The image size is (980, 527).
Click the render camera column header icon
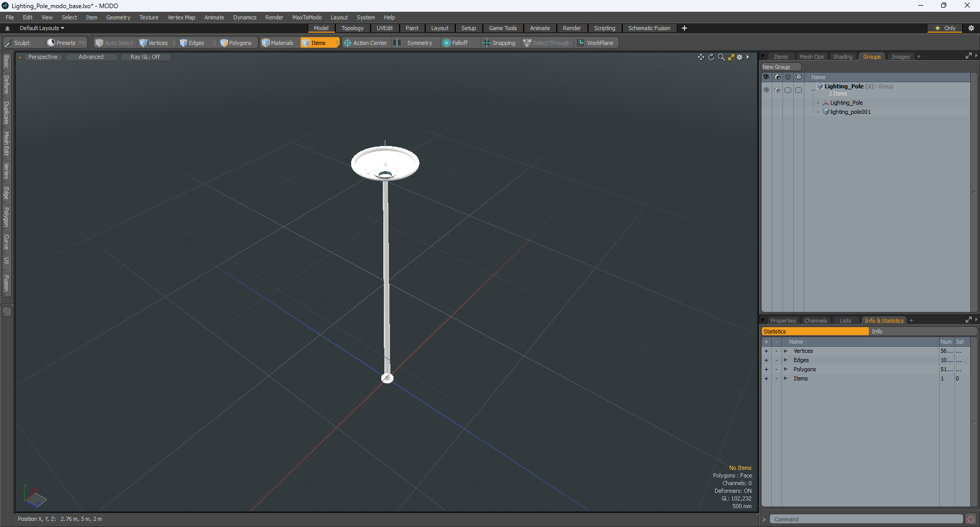pyautogui.click(x=777, y=77)
